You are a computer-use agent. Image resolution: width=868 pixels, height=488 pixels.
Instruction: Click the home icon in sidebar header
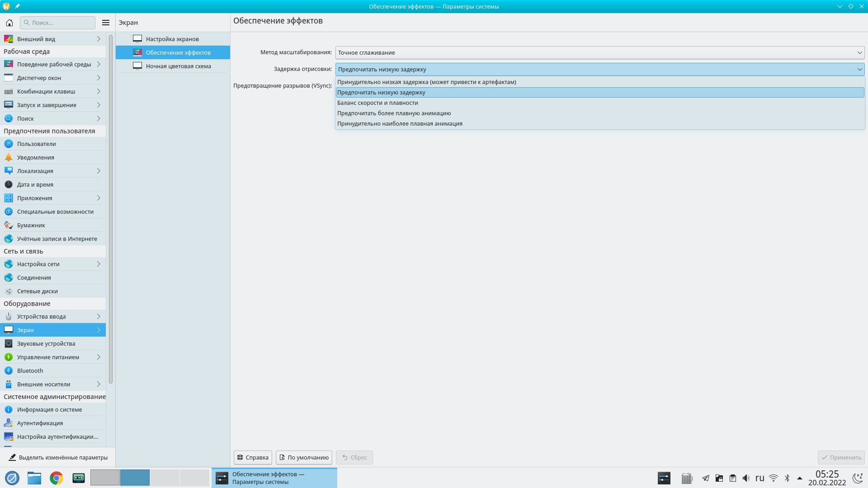(x=9, y=23)
